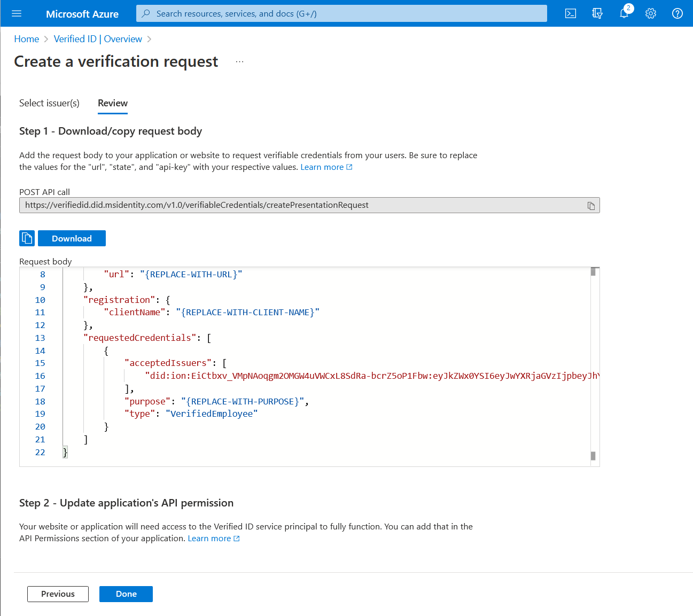Open the ellipsis menu next to page title
Image resolution: width=693 pixels, height=616 pixels.
(239, 62)
